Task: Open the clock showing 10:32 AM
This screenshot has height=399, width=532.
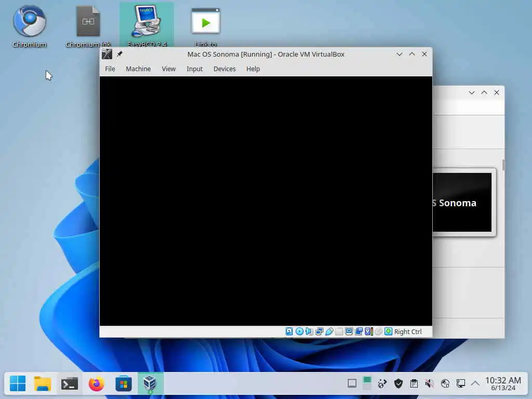Action: coord(503,384)
